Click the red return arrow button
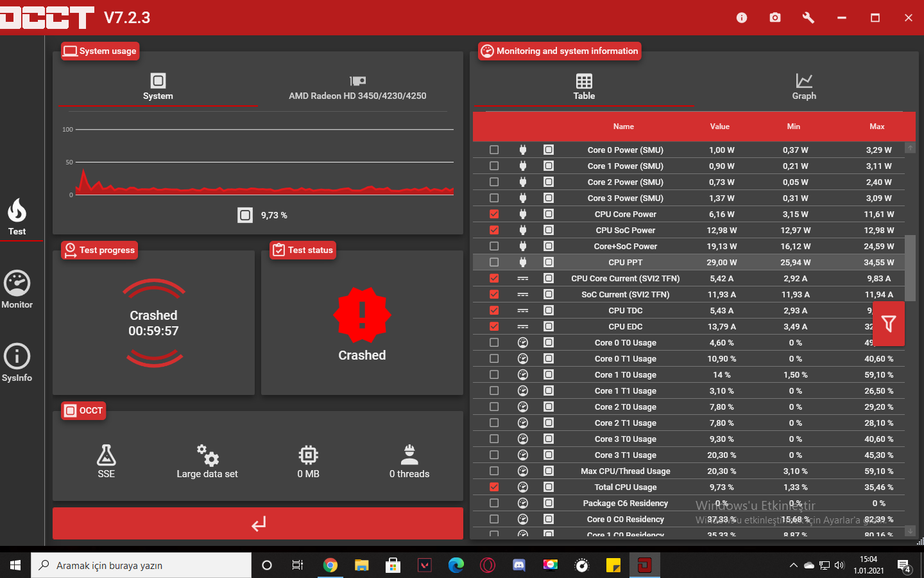Image resolution: width=924 pixels, height=578 pixels. pyautogui.click(x=258, y=523)
